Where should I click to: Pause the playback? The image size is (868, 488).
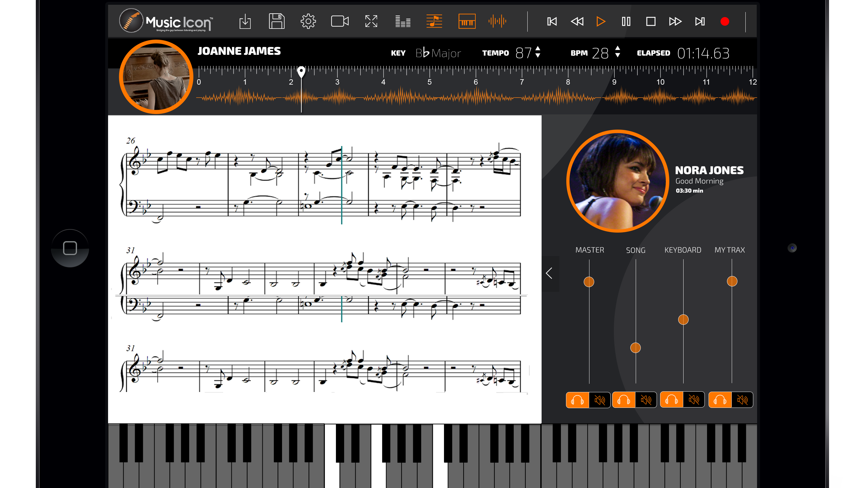point(626,22)
